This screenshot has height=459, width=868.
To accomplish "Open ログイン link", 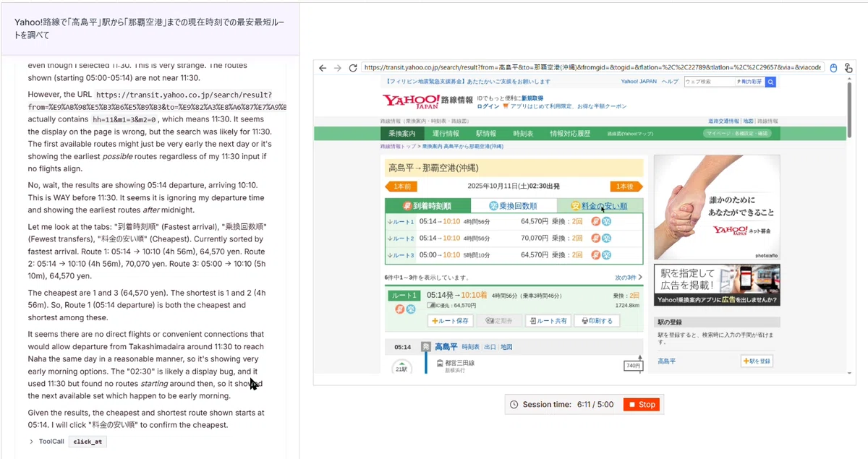I will point(488,106).
